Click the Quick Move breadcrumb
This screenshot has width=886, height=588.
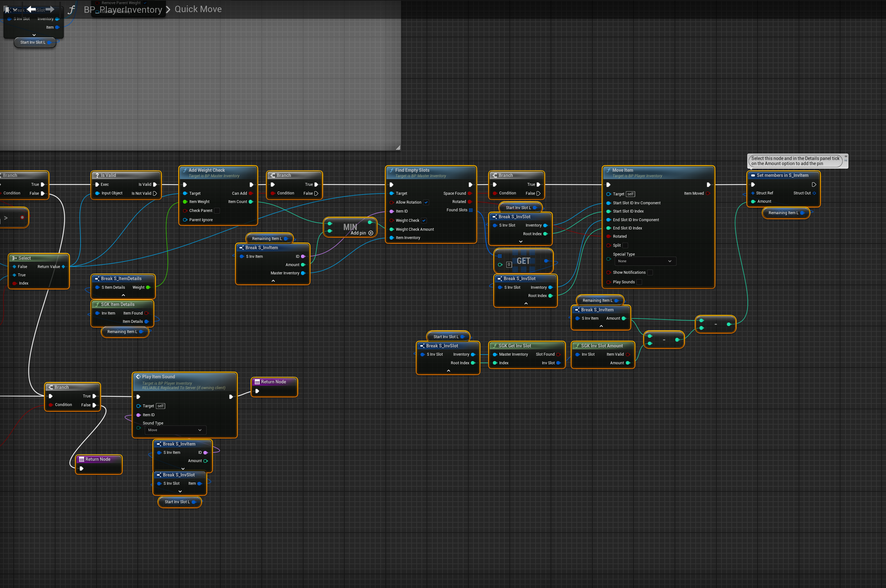(198, 9)
